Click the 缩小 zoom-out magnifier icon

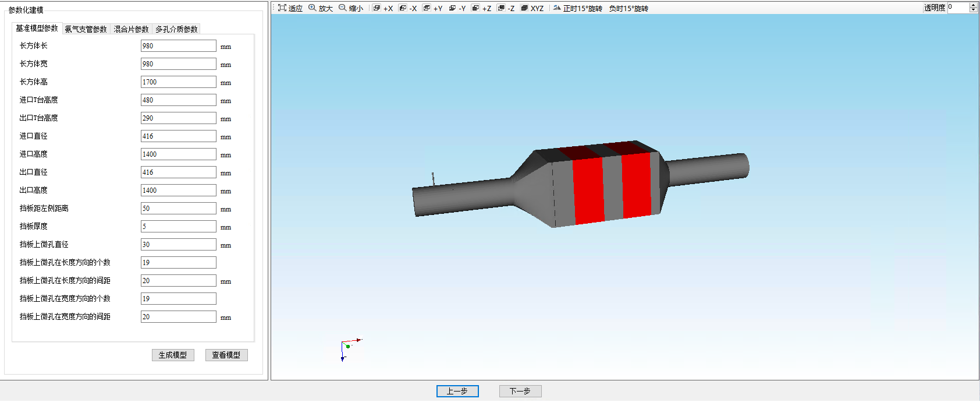(x=343, y=8)
